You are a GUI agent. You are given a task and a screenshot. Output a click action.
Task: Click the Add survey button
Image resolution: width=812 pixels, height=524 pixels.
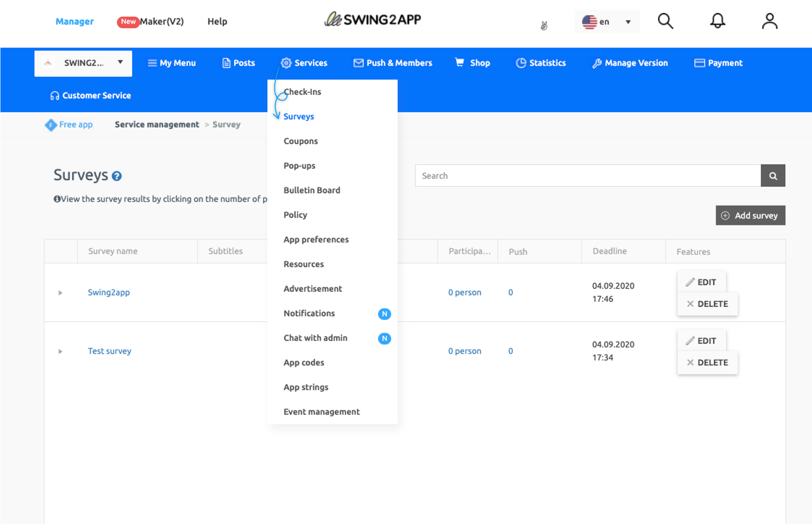[750, 216]
